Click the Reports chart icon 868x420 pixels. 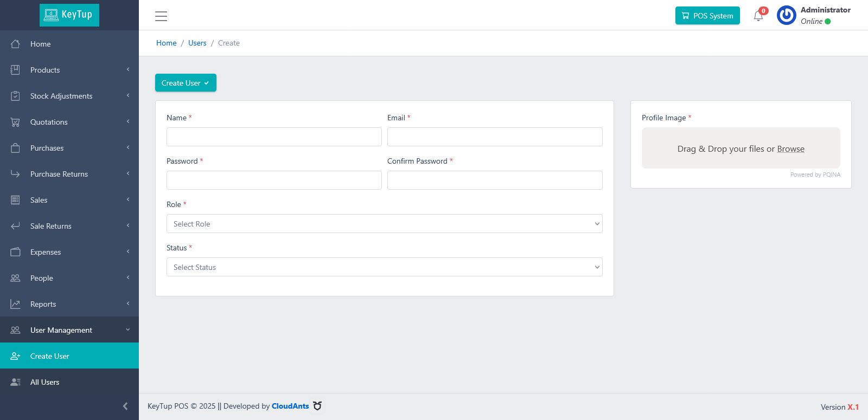[15, 304]
